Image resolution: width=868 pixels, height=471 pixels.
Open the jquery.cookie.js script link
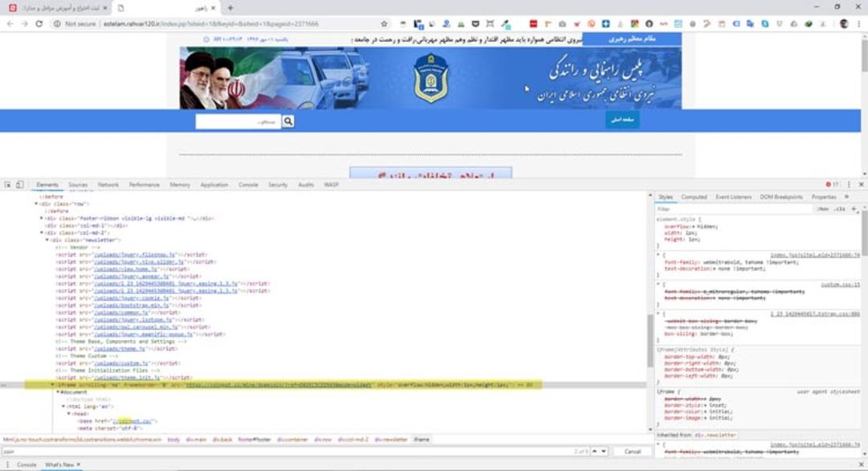tap(132, 297)
